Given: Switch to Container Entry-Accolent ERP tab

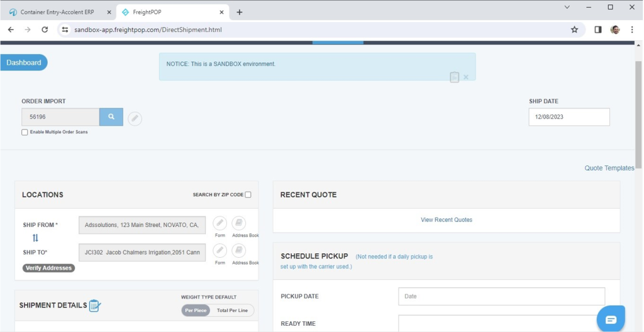Looking at the screenshot, I should point(57,13).
